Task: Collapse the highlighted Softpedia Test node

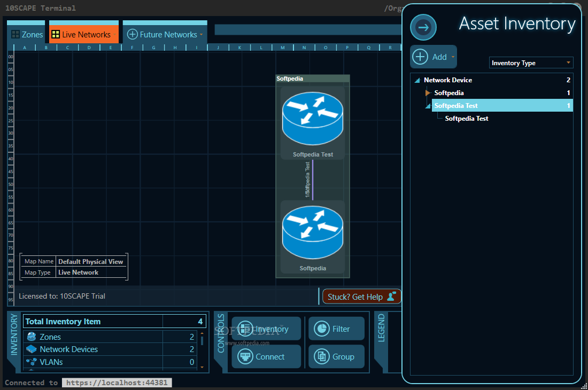Action: 428,106
